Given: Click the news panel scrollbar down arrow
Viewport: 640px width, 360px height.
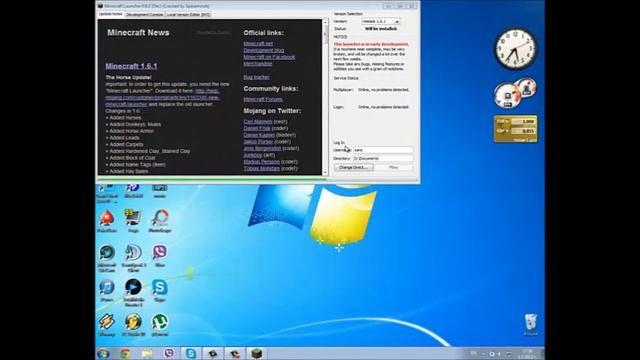Looking at the screenshot, I should (325, 172).
